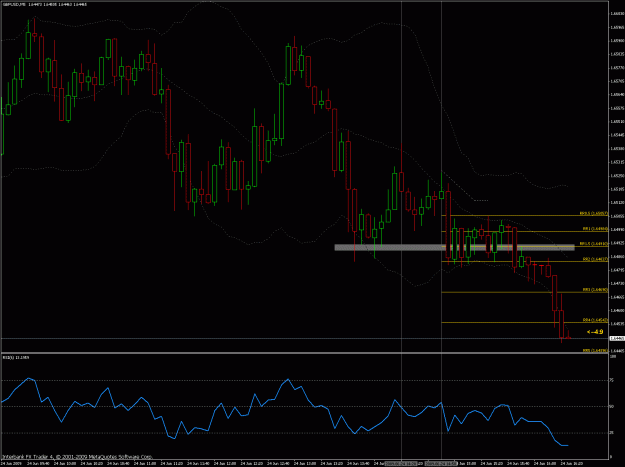The height and width of the screenshot is (467, 625).
Task: Click the '24 Jun 16:00' time axis label
Action: [x=545, y=463]
